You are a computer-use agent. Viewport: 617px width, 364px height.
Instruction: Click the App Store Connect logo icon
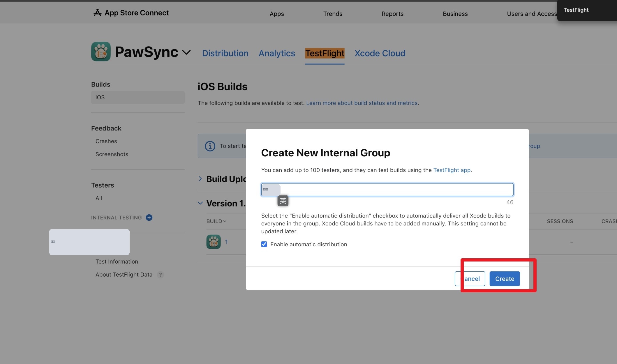coord(97,13)
